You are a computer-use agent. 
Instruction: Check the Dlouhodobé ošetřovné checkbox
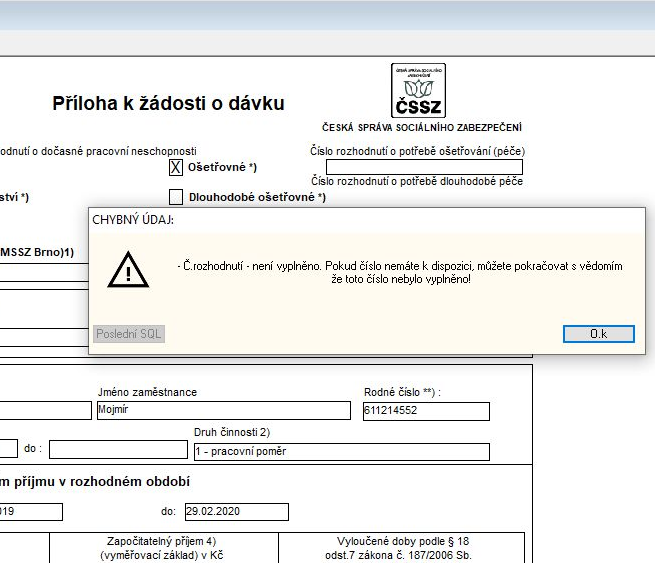click(176, 197)
